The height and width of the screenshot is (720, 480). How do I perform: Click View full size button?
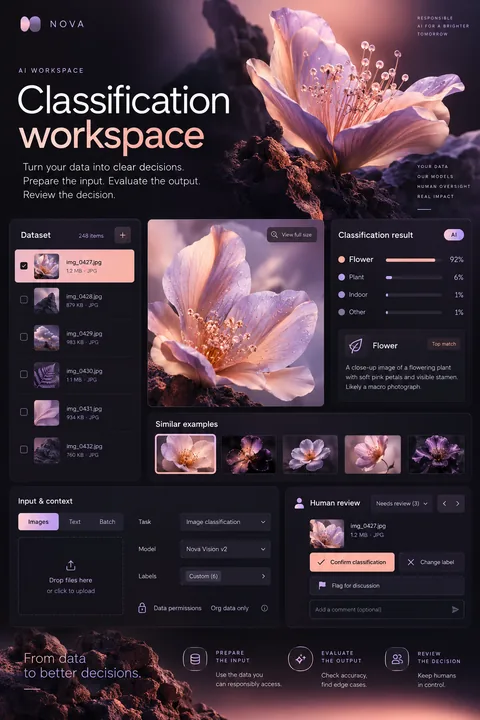[x=292, y=235]
